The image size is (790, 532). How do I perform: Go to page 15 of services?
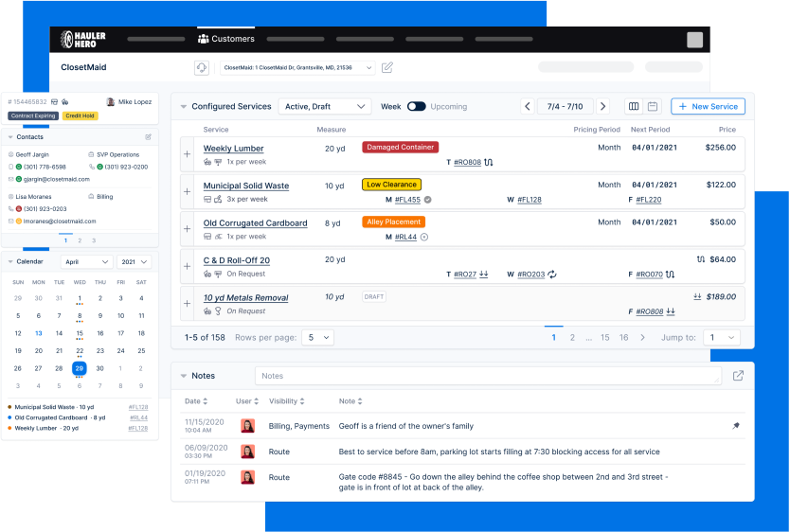click(x=605, y=337)
